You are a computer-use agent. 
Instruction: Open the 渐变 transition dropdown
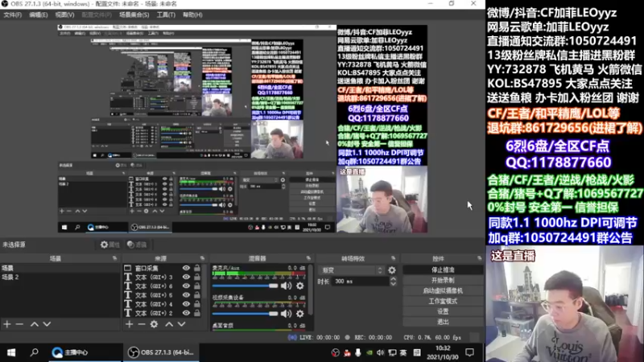coord(352,270)
